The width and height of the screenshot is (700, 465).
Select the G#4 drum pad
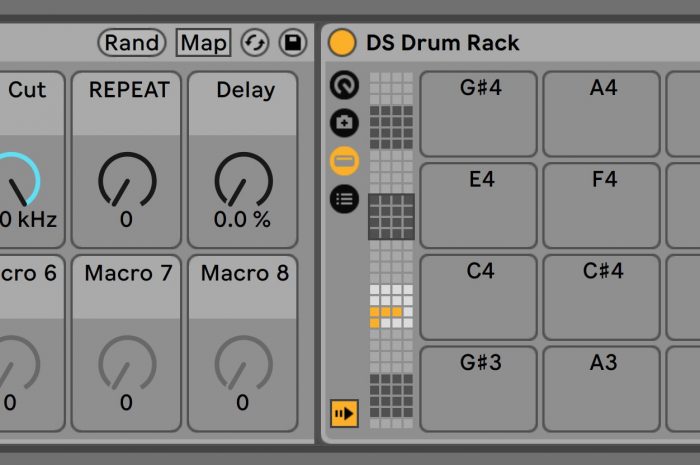click(x=479, y=114)
